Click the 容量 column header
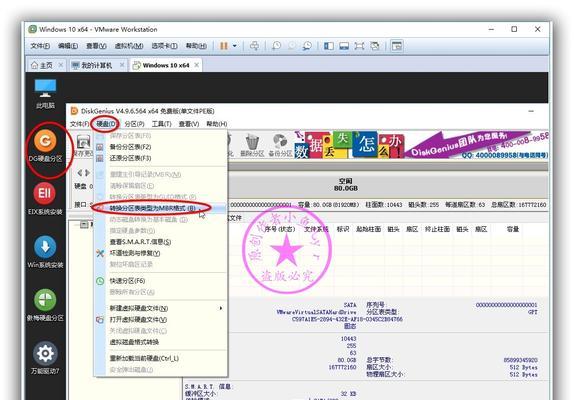 pos(513,229)
